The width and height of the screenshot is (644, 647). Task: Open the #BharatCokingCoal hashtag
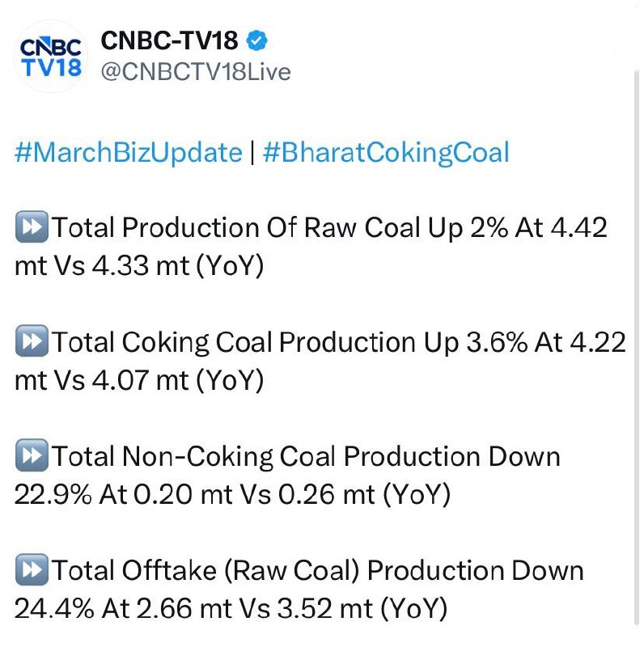point(385,153)
